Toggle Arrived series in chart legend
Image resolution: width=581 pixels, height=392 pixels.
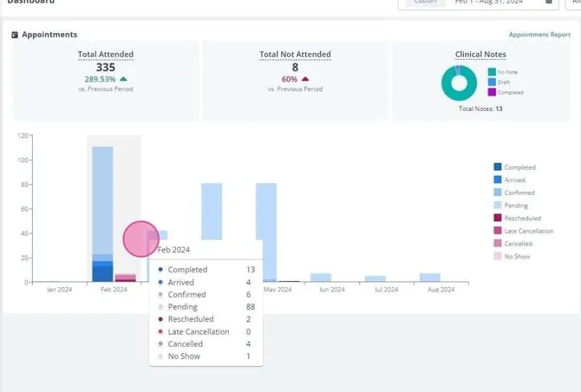click(498, 180)
